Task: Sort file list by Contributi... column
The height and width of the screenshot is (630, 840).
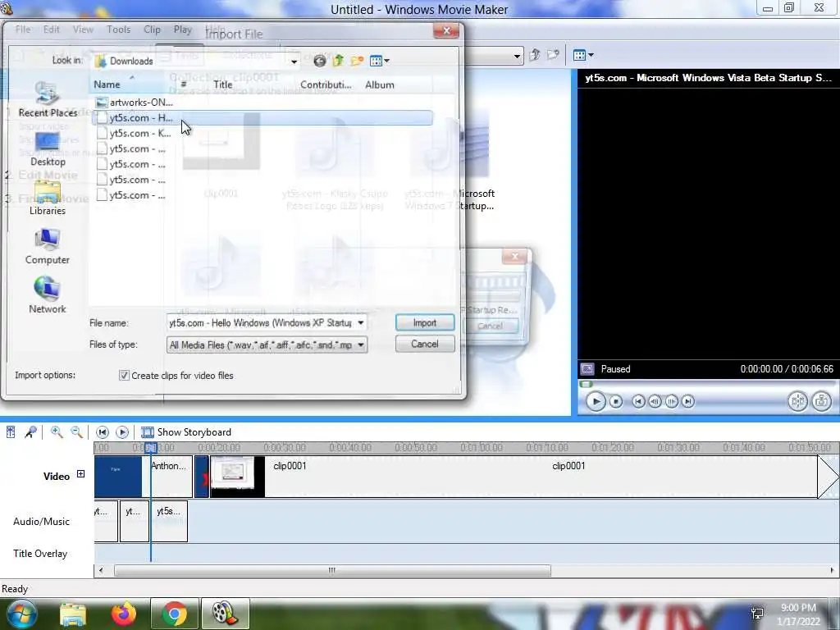Action: (x=328, y=84)
